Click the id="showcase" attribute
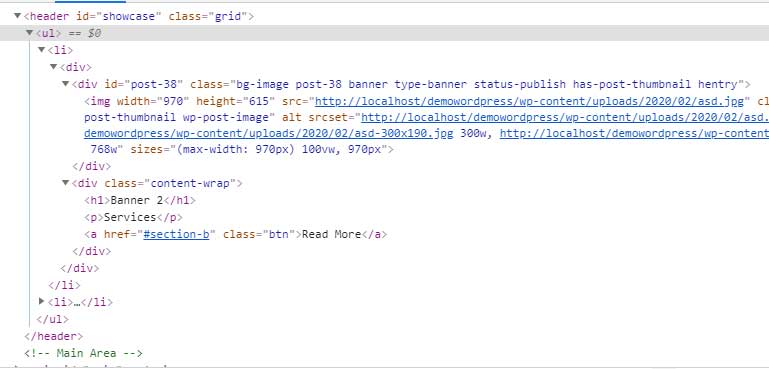 pos(119,16)
